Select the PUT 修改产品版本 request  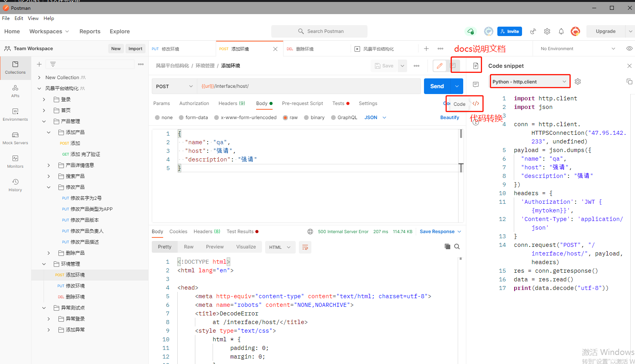pyautogui.click(x=80, y=220)
